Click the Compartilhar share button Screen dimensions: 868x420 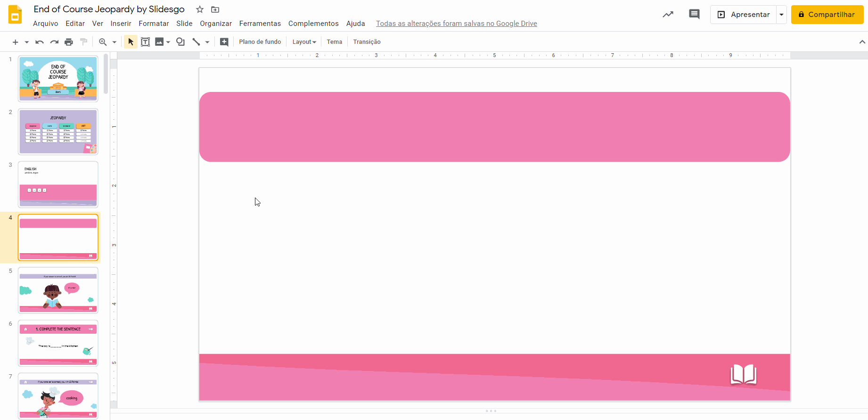pos(827,15)
